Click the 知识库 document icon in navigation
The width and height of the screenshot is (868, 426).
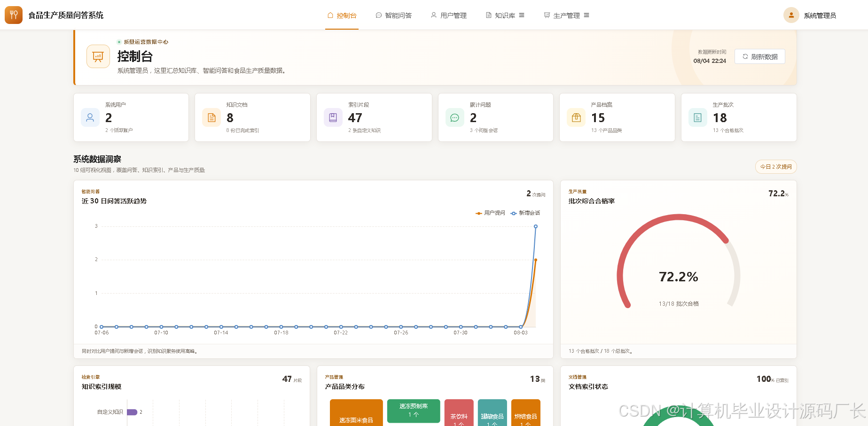pyautogui.click(x=489, y=15)
